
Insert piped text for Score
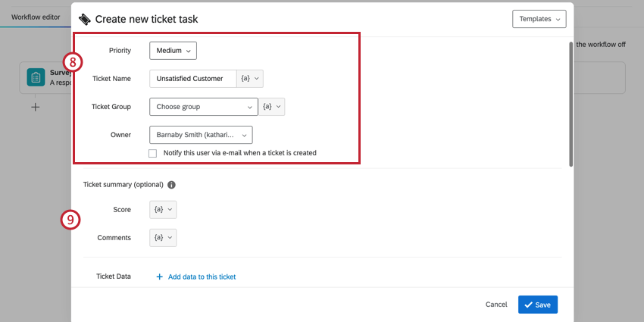pos(163,210)
